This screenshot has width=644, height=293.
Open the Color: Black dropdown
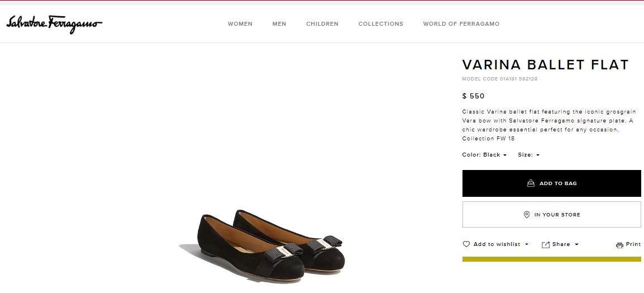click(484, 155)
